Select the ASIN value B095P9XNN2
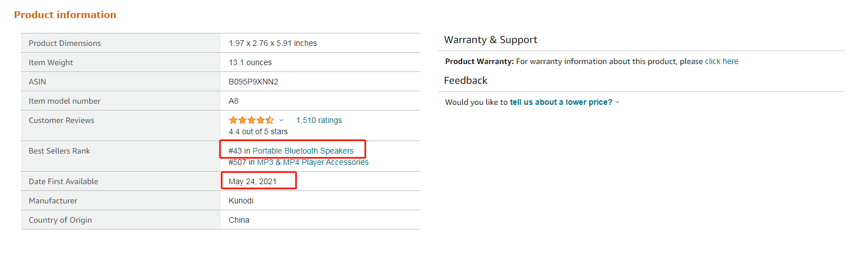The height and width of the screenshot is (255, 868). click(253, 82)
